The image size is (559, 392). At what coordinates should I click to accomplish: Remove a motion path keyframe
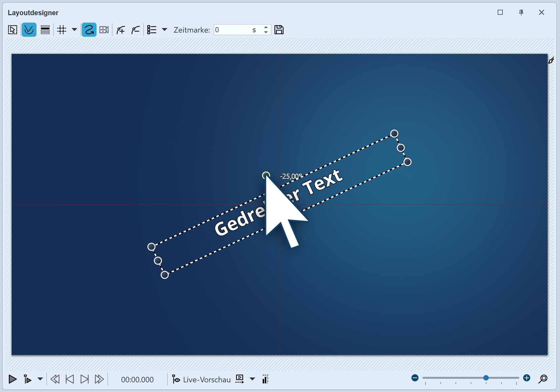135,30
